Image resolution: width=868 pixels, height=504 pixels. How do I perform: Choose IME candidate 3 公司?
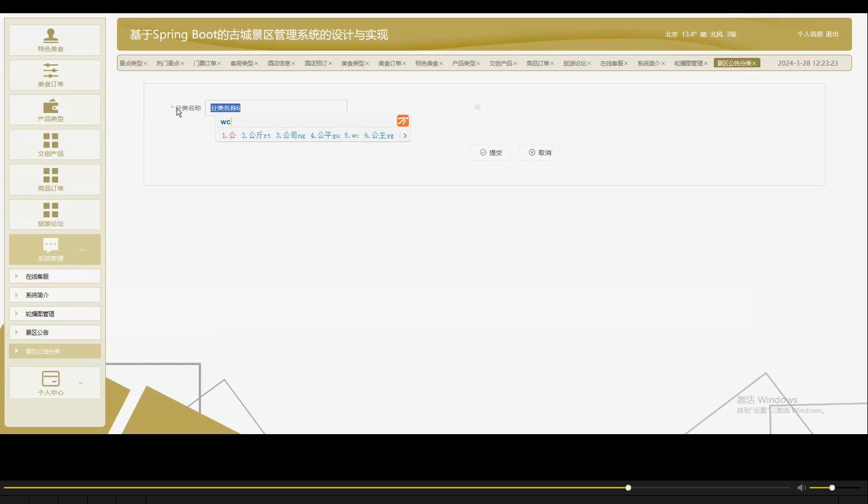click(x=290, y=136)
